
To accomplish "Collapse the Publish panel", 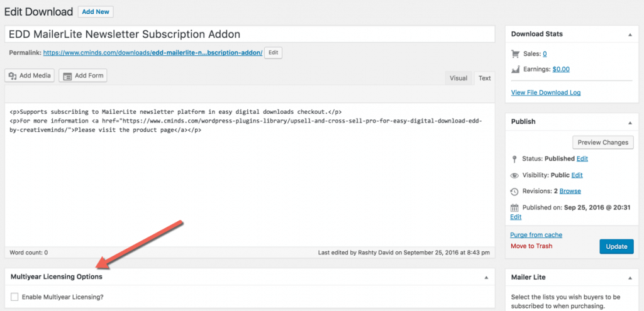I will click(630, 122).
